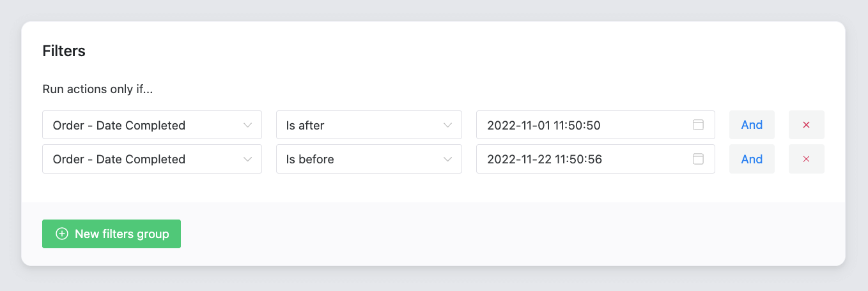This screenshot has width=868, height=291.
Task: Click "And" button on second filter row
Action: tap(752, 159)
